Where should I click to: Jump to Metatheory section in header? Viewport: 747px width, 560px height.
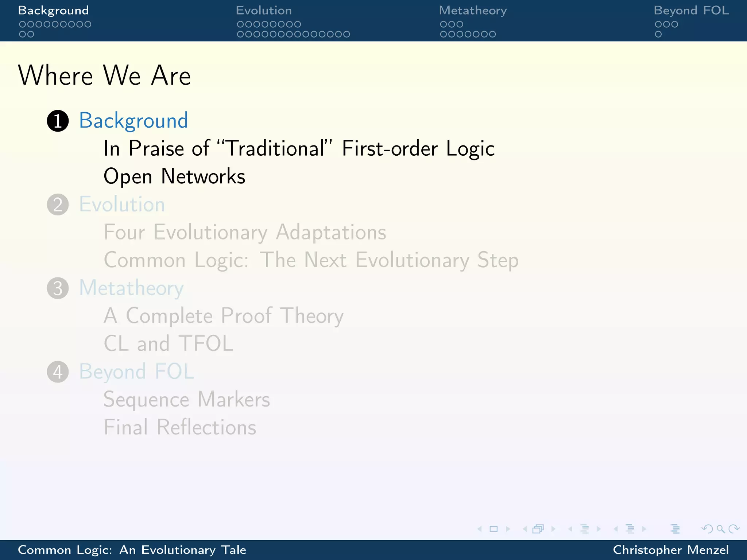(x=473, y=10)
